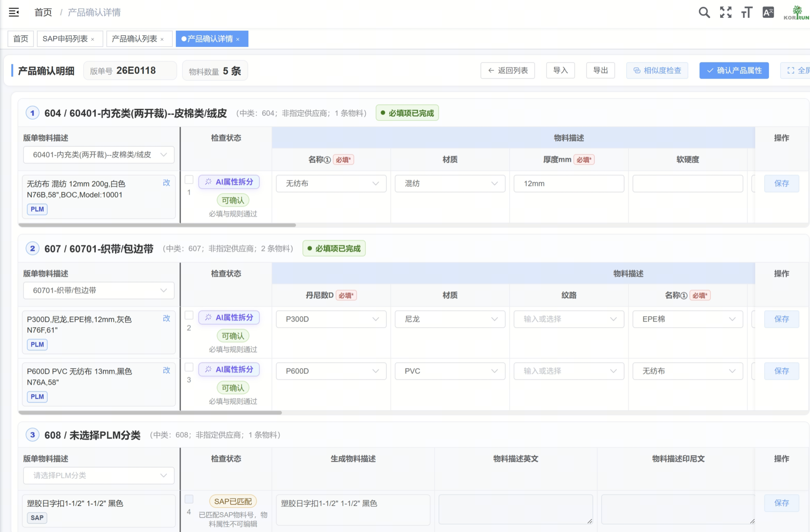Run AI属性拆分 for row 3
This screenshot has height=532, width=810.
tap(229, 369)
